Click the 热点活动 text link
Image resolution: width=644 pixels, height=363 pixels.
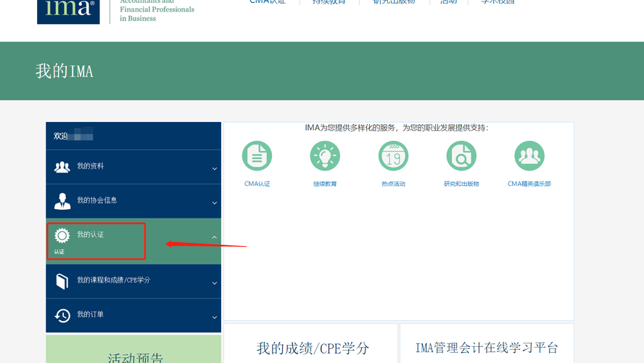coord(393,184)
